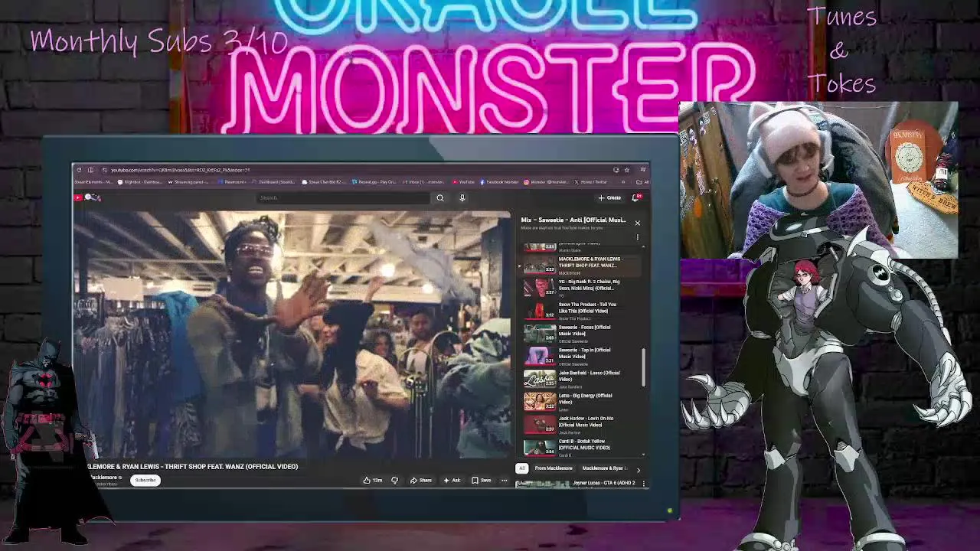Play Saweetie - Tap In from the playlist
Viewport: 980px width, 551px height.
coord(582,357)
